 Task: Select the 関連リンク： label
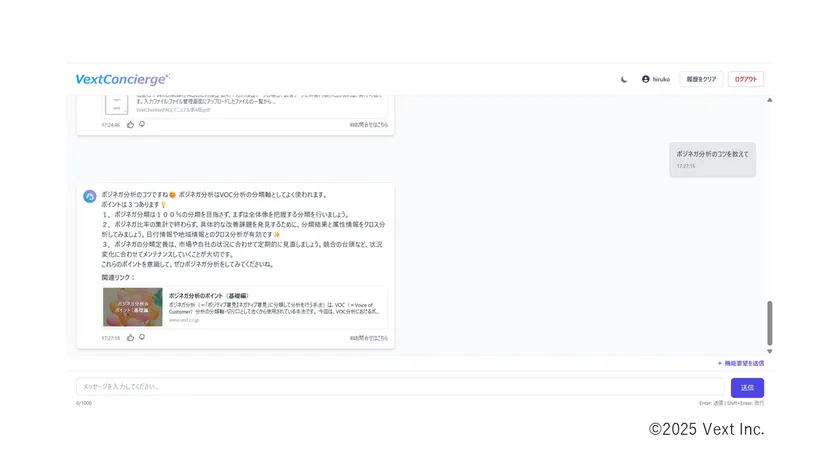(x=118, y=277)
